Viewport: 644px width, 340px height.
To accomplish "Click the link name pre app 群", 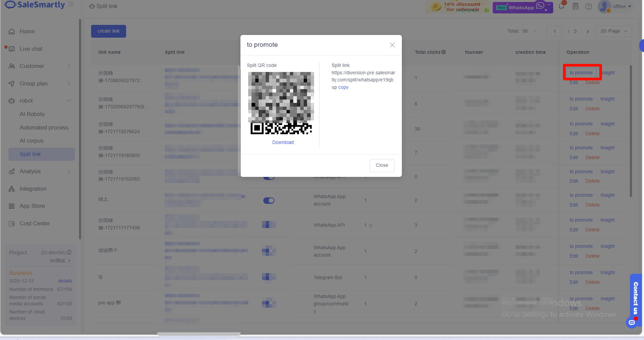I will click(110, 303).
